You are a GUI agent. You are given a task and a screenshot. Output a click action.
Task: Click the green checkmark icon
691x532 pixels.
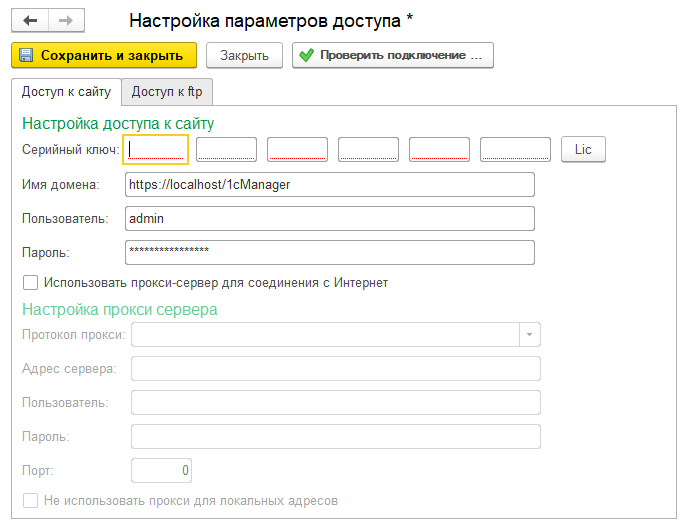[x=306, y=55]
